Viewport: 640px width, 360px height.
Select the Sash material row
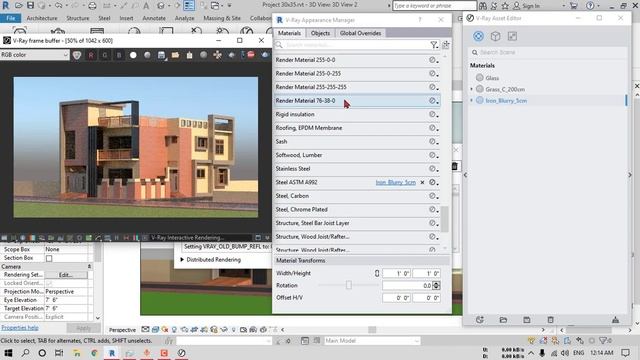coord(357,141)
